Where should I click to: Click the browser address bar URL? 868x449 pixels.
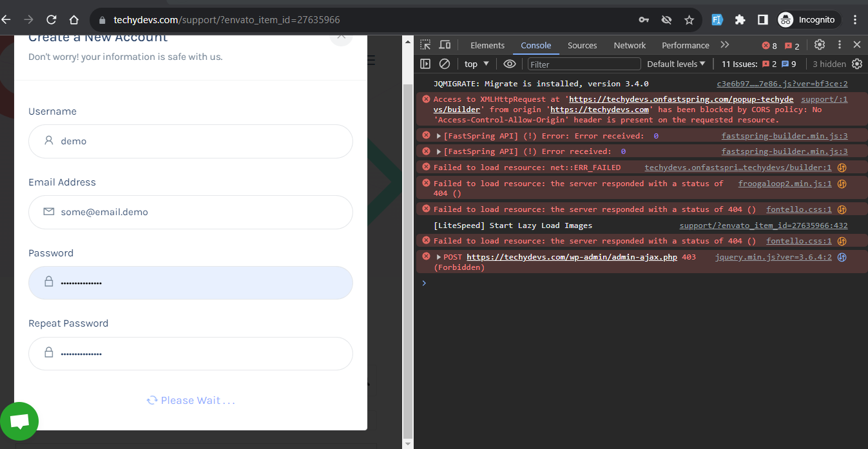227,20
